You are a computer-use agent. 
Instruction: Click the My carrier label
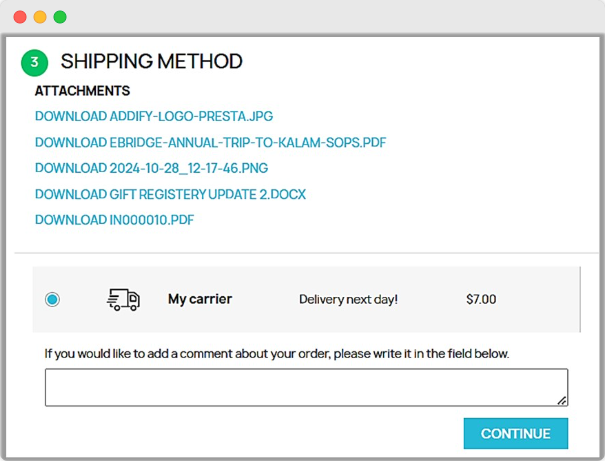pyautogui.click(x=199, y=299)
